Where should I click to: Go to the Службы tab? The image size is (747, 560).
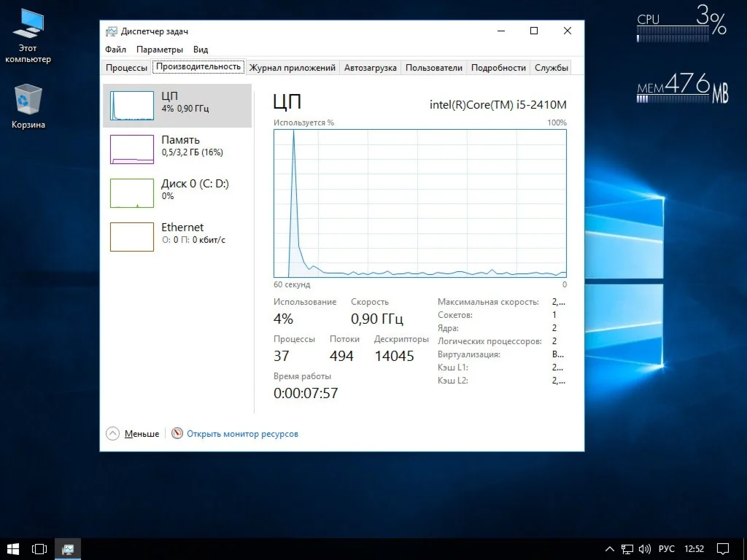551,68
